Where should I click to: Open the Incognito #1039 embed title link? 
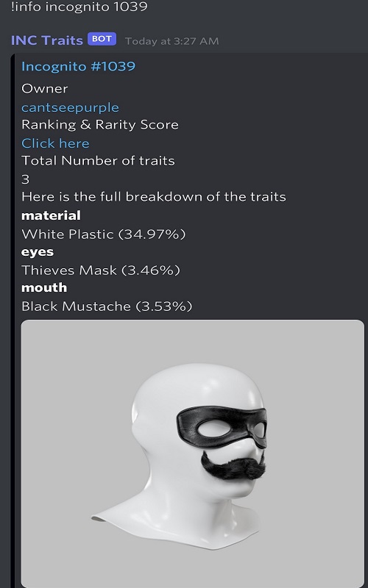(x=78, y=66)
